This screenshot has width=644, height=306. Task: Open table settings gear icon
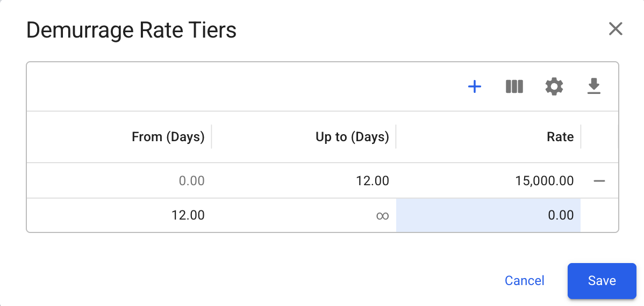(554, 86)
